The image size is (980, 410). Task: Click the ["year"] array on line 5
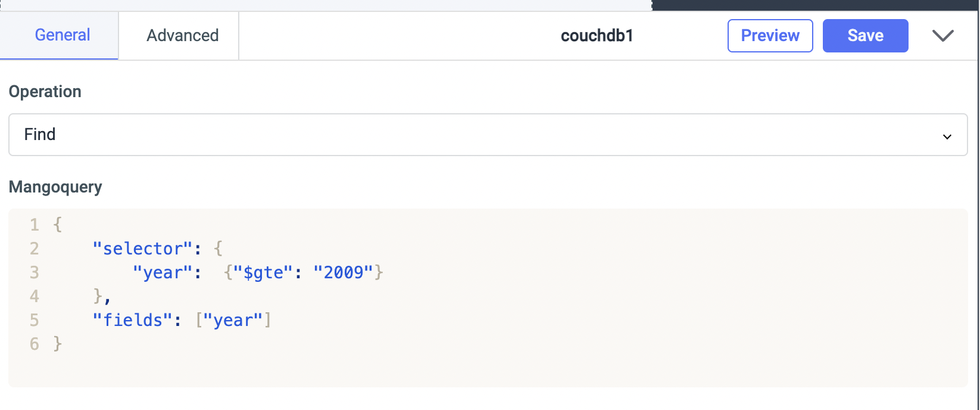click(x=233, y=320)
